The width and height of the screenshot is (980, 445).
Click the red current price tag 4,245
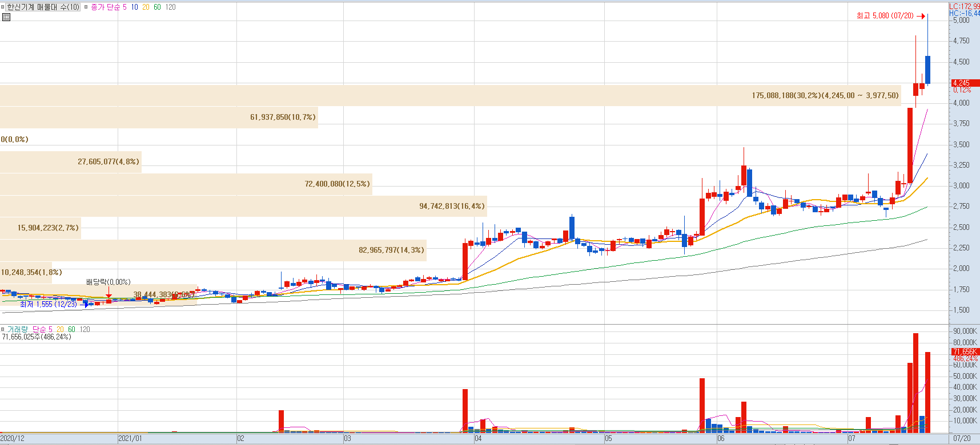[x=965, y=83]
